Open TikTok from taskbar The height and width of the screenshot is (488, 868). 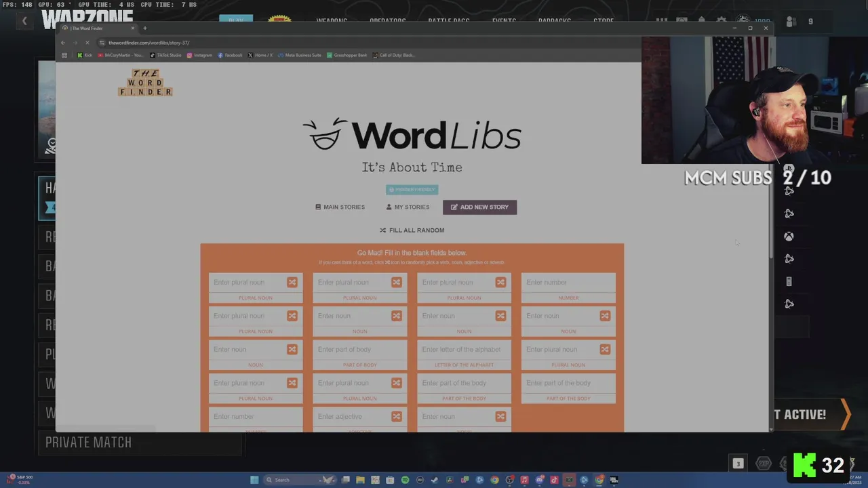tap(554, 480)
